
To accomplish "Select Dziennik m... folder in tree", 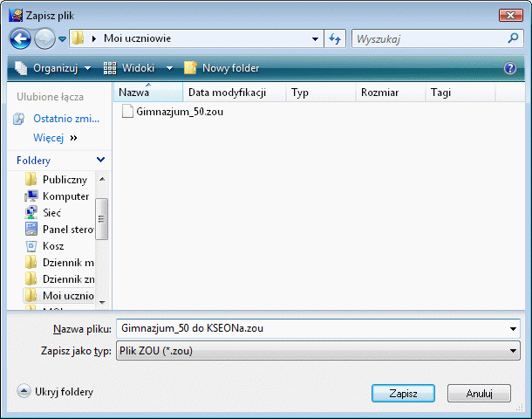I will click(69, 263).
